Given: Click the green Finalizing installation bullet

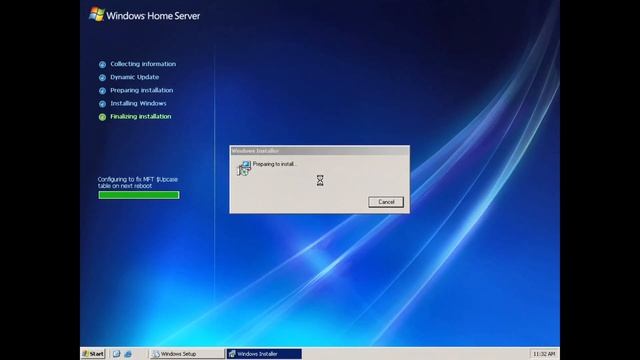Looking at the screenshot, I should point(102,117).
